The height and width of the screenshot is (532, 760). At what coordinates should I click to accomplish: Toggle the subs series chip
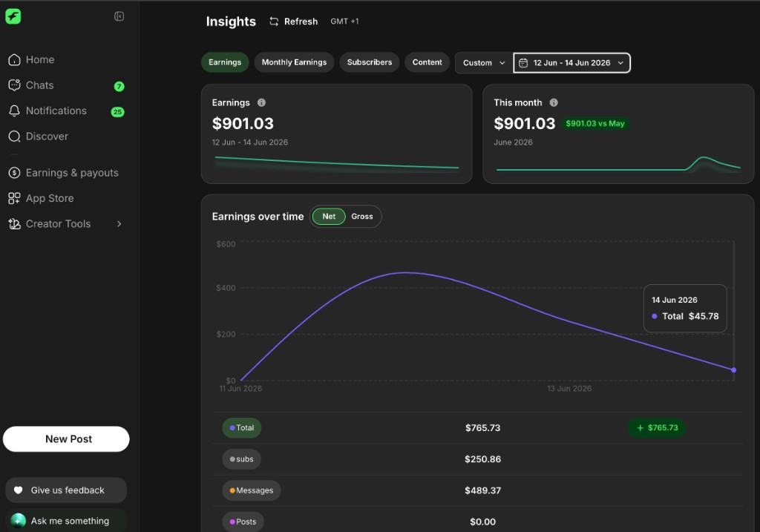[241, 459]
